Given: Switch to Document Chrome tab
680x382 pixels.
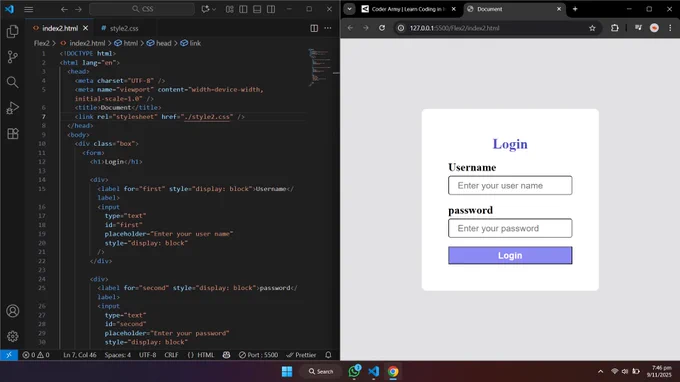Looking at the screenshot, I should pyautogui.click(x=510, y=9).
